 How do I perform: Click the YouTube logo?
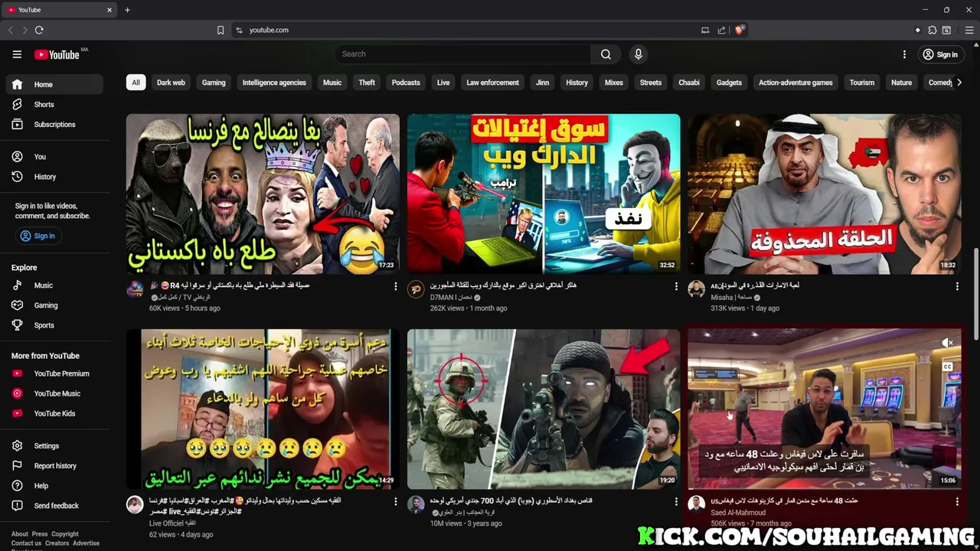coord(57,54)
